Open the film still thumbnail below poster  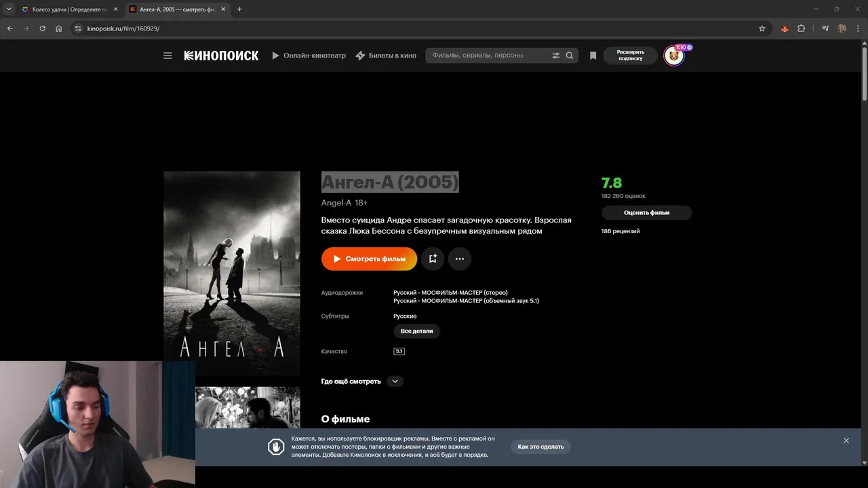[x=248, y=407]
